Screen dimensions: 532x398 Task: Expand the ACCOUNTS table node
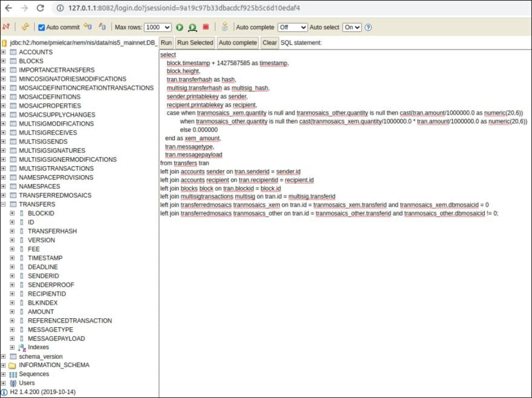pos(4,52)
